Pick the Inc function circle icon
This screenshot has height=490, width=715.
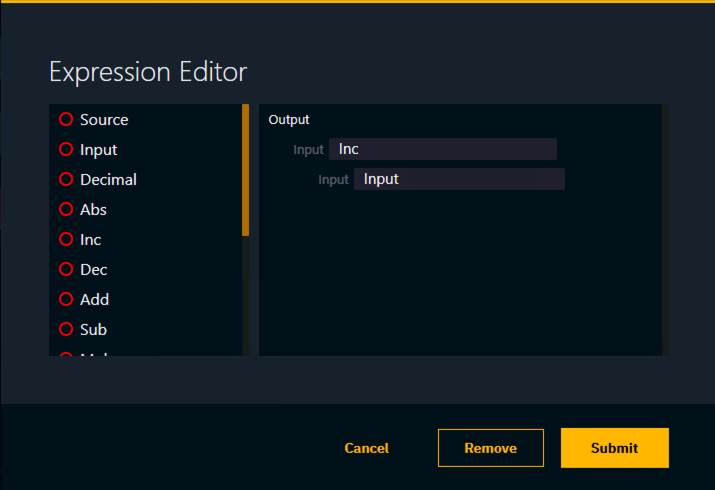click(66, 239)
